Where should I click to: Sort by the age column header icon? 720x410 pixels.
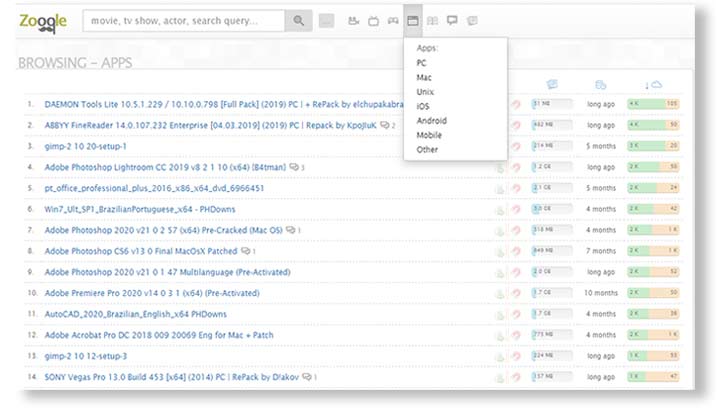tap(601, 84)
